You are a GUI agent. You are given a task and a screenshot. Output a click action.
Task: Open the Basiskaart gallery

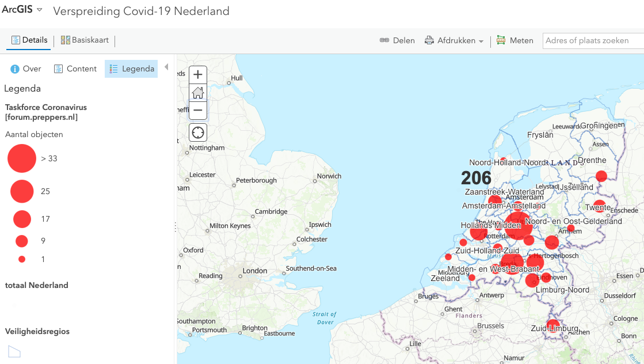tap(85, 40)
